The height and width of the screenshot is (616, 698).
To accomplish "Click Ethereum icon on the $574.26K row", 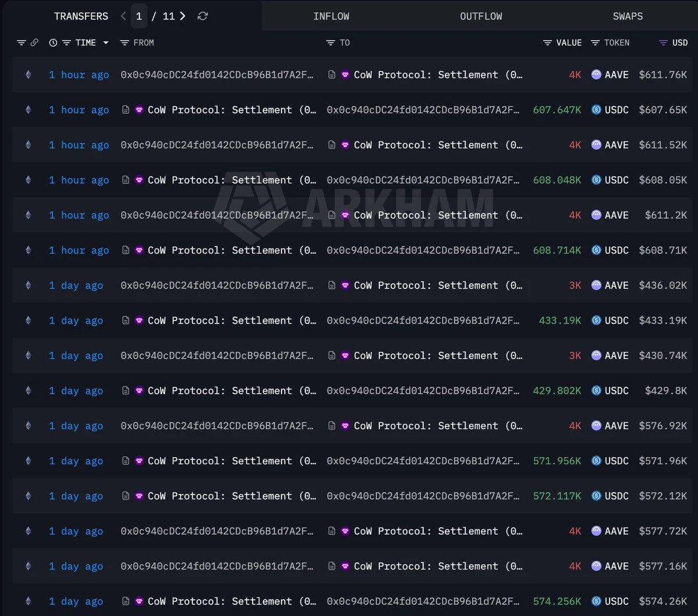I will click(x=28, y=601).
